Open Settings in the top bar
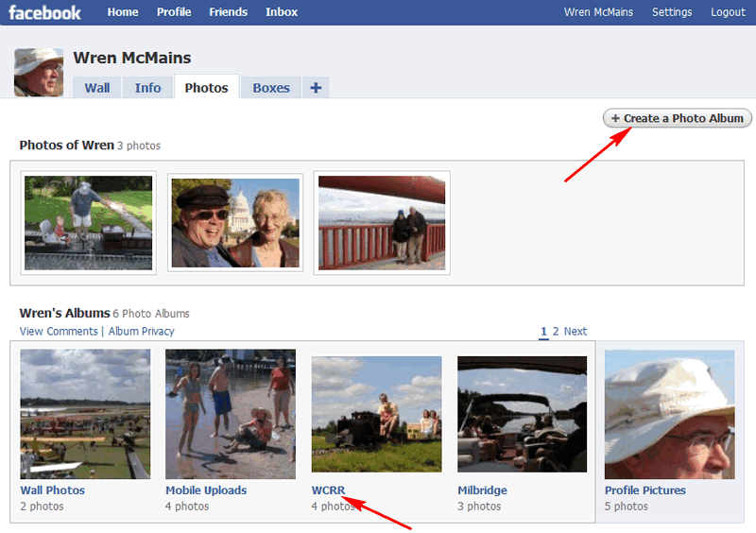Viewport: 756px width, 533px height. coord(672,12)
